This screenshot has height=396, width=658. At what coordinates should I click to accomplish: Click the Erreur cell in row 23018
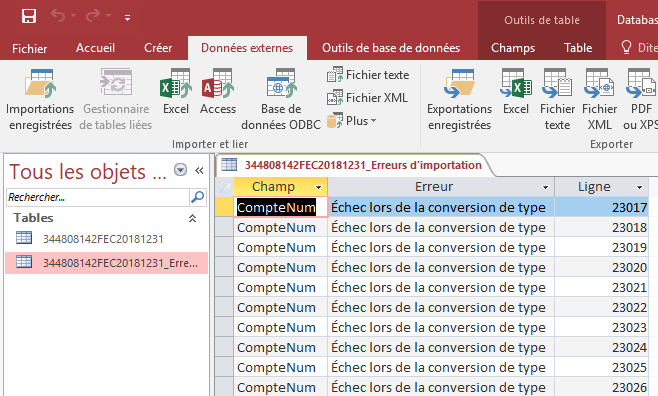(x=441, y=227)
